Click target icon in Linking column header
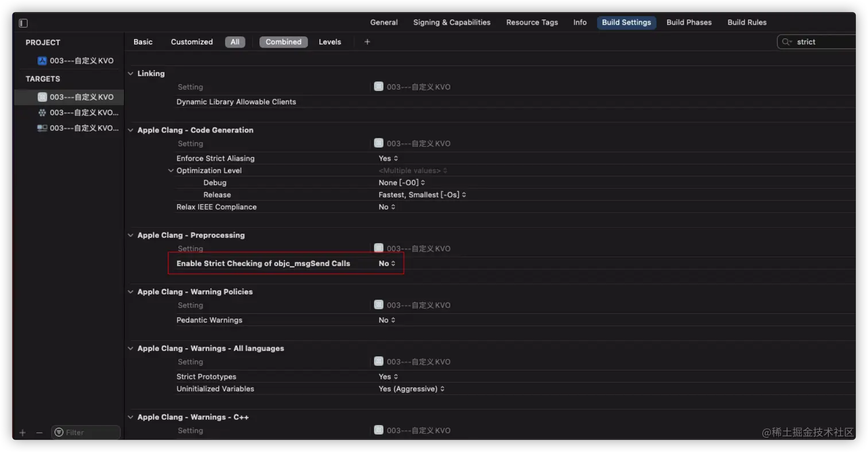The image size is (868, 452). (378, 87)
